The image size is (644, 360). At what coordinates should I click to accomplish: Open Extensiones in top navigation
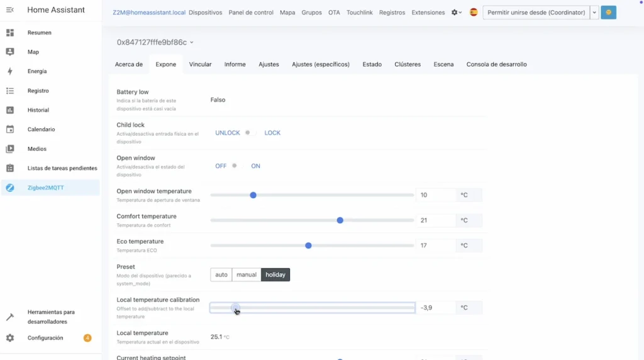click(x=428, y=13)
